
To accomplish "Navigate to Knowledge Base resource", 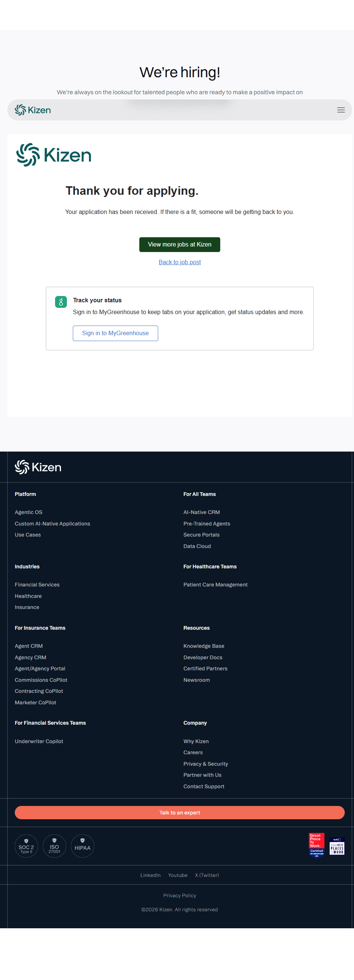I will point(204,646).
